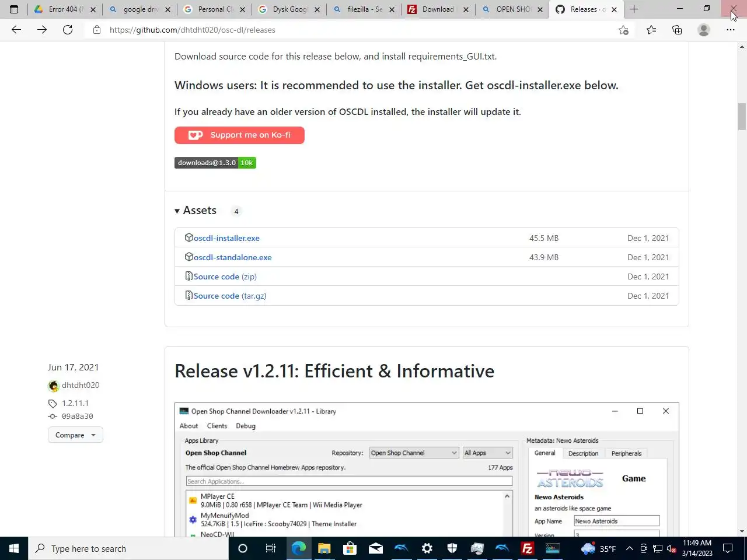Open a new tab with plus button
Viewport: 747px width, 560px height.
click(x=634, y=9)
